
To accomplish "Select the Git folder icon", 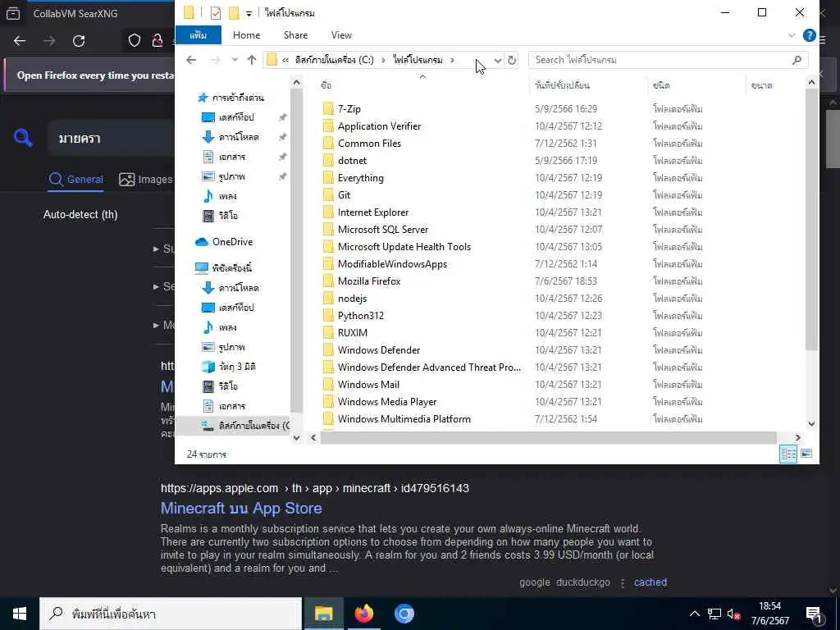I will click(x=328, y=195).
